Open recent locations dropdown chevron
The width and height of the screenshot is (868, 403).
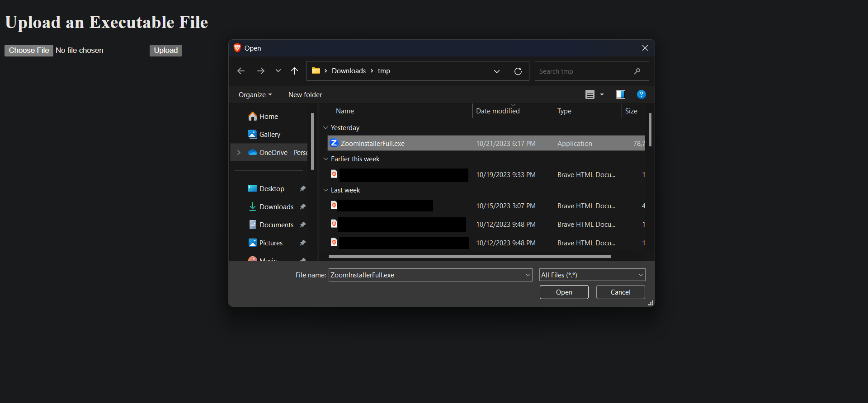point(278,71)
